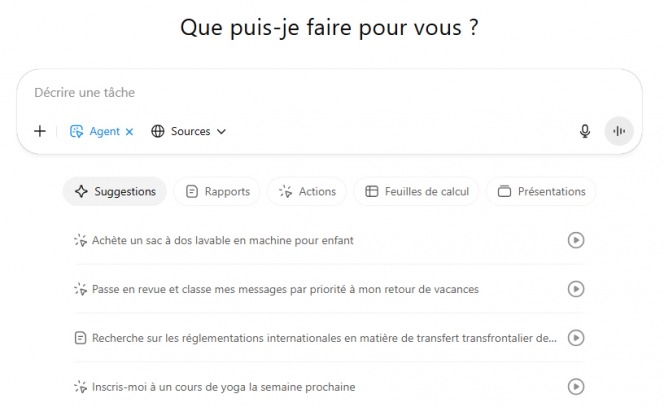Viewport: 664px width, 407px height.
Task: Run the yoga class suggestion play icon
Action: [576, 387]
